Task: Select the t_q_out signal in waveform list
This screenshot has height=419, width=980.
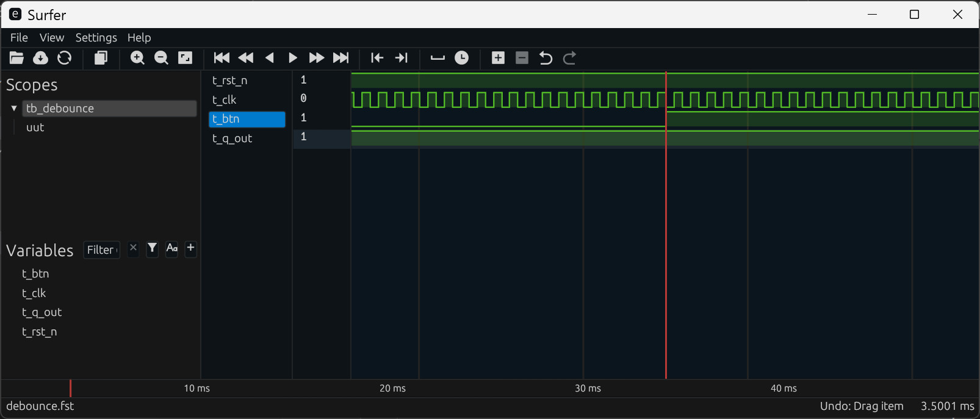Action: [232, 138]
